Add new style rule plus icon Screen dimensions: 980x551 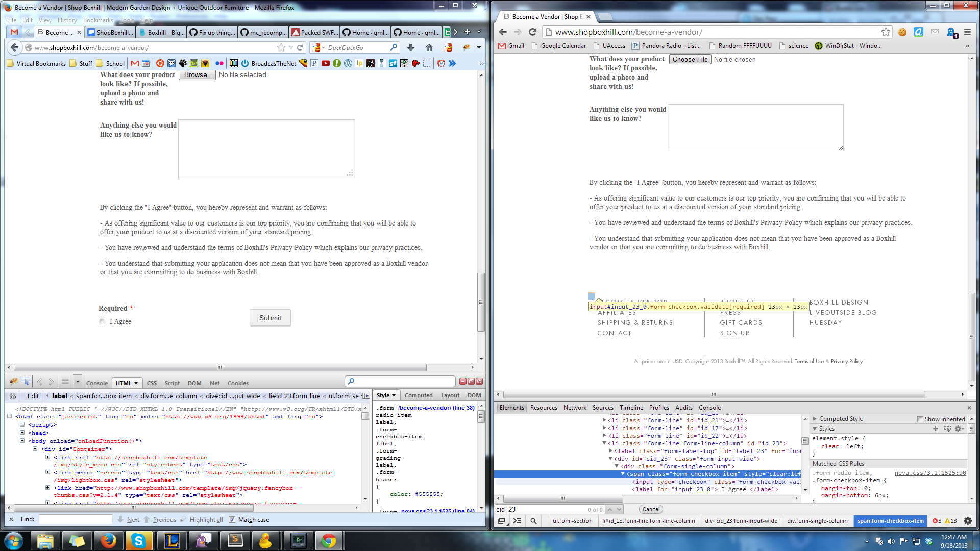click(x=936, y=429)
